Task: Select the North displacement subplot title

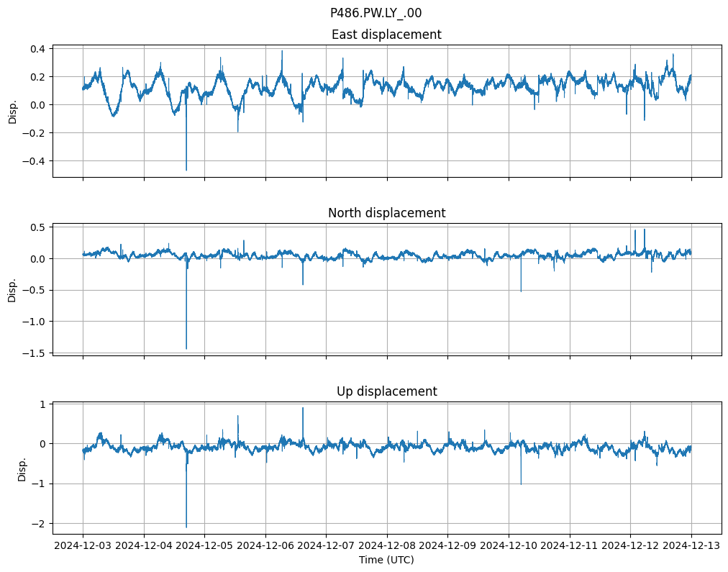Action: click(x=386, y=213)
